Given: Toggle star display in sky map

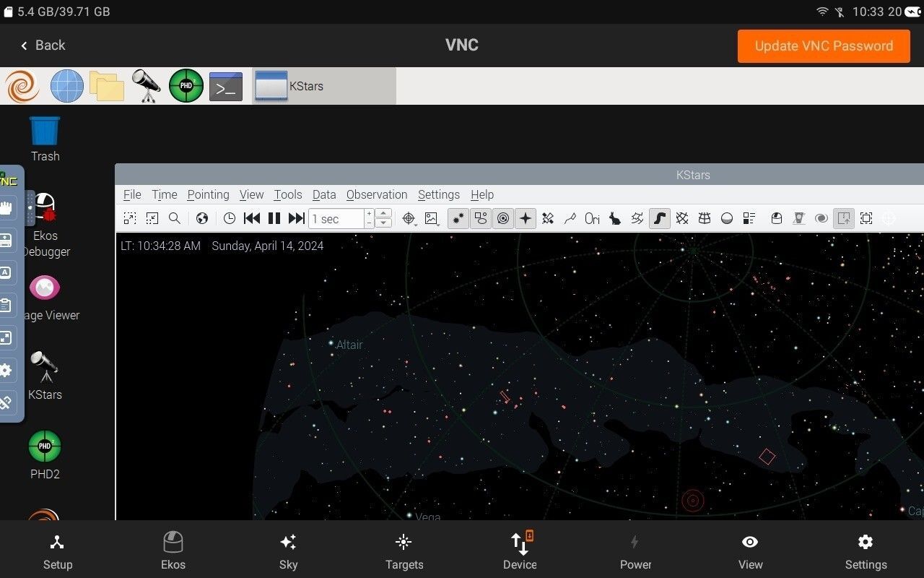Looking at the screenshot, I should pyautogui.click(x=458, y=218).
